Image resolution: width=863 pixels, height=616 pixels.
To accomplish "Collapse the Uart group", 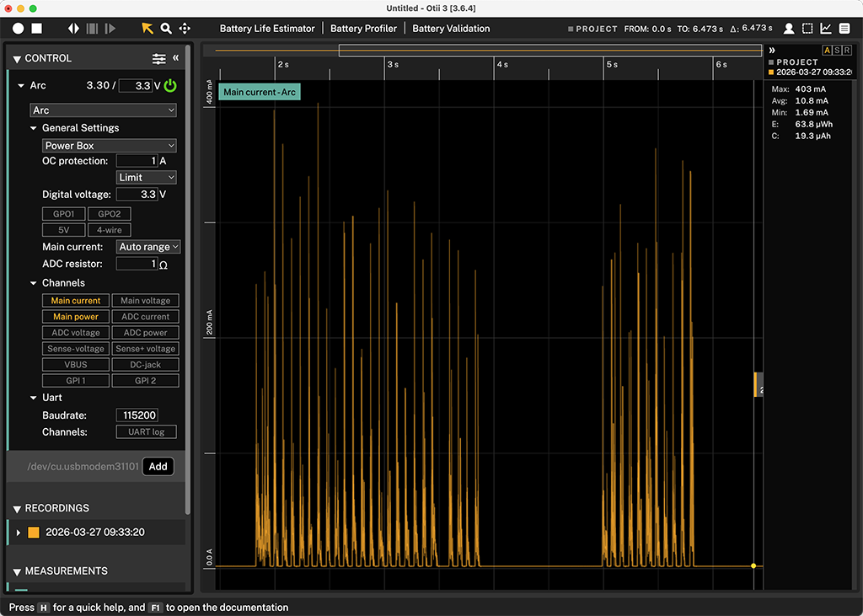I will (33, 398).
